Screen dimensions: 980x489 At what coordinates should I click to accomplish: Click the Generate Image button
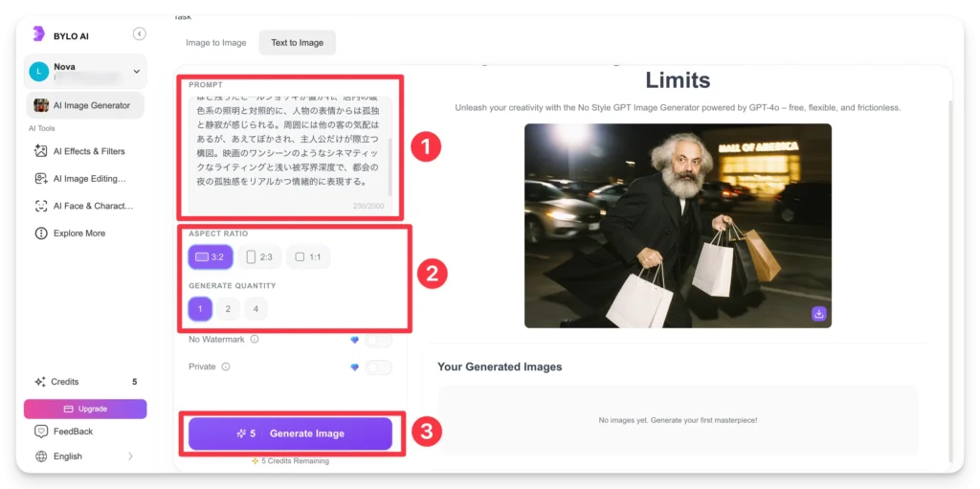(291, 433)
